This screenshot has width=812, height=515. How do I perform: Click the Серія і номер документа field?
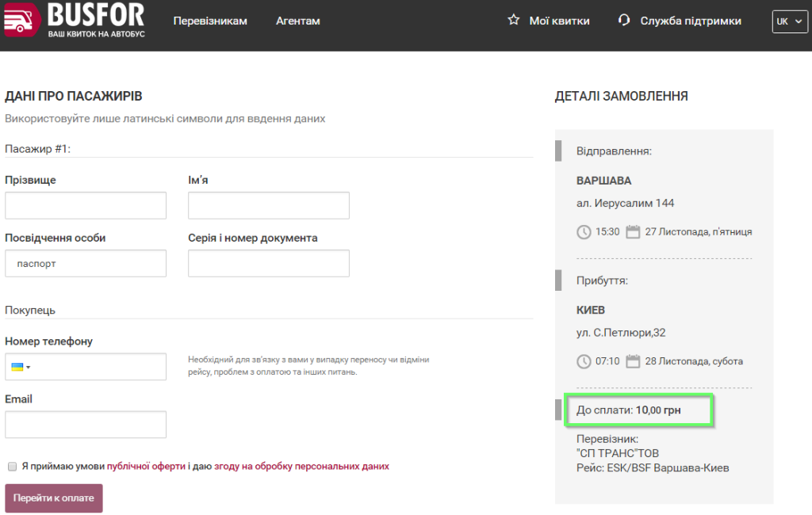coord(269,264)
